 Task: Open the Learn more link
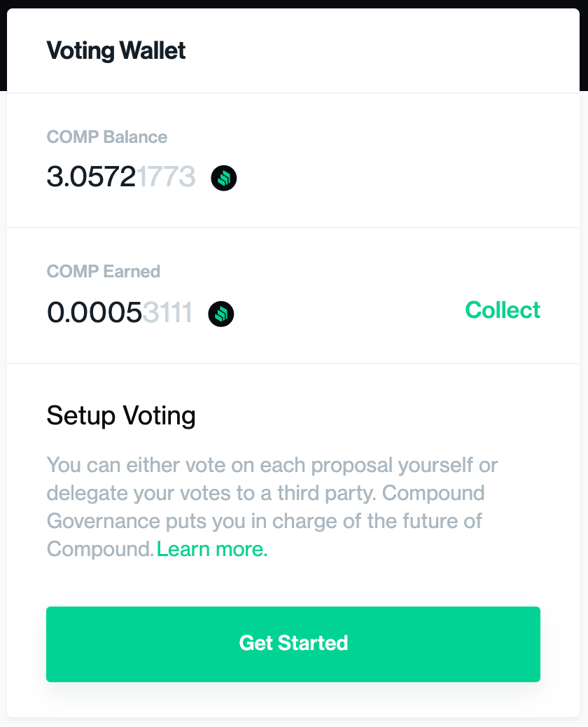point(212,549)
